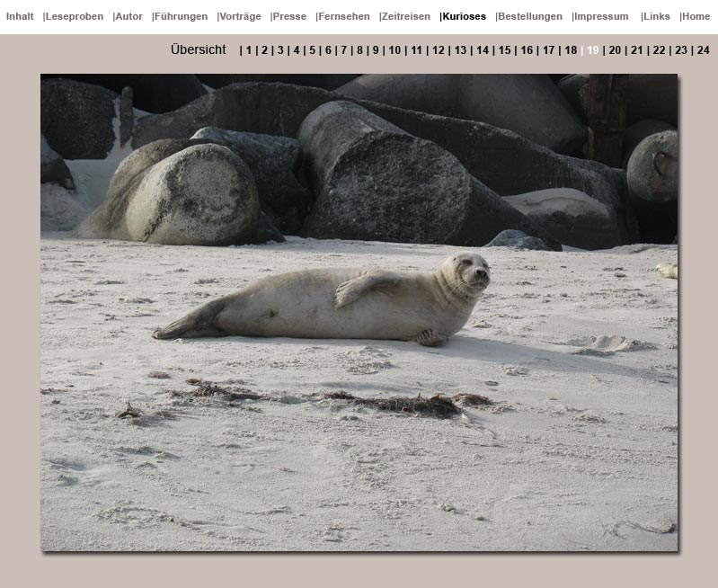
Task: Open the Links page
Action: click(657, 16)
